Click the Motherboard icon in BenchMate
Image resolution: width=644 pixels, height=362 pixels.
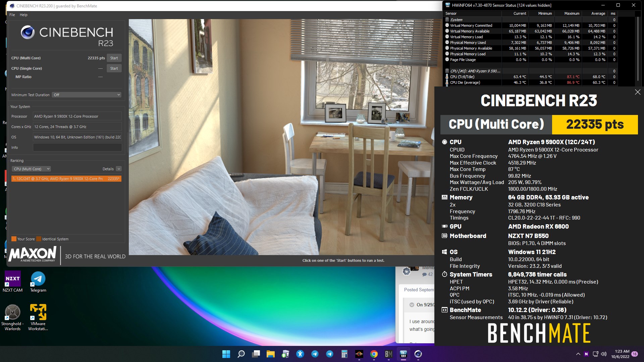(444, 236)
